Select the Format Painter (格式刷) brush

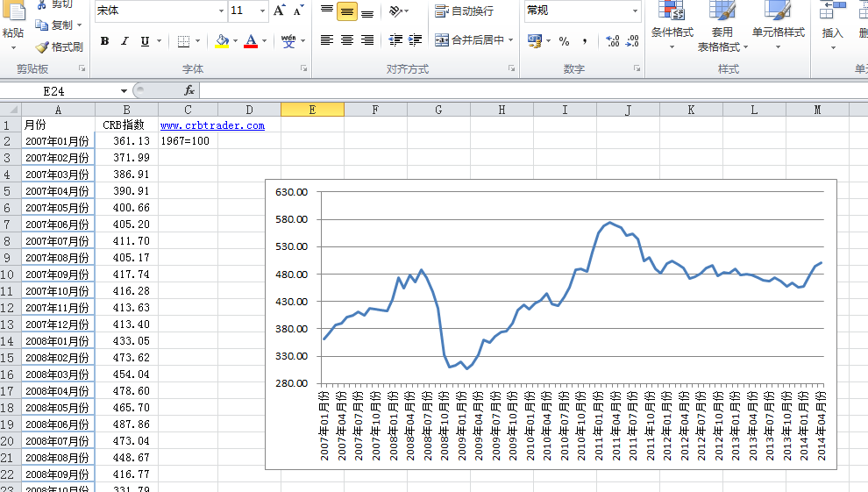(x=42, y=47)
